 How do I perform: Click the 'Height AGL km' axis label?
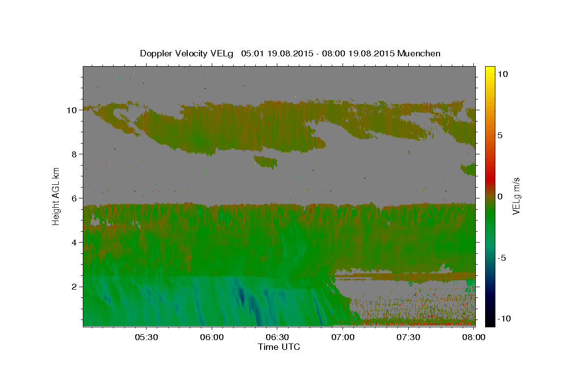56,196
